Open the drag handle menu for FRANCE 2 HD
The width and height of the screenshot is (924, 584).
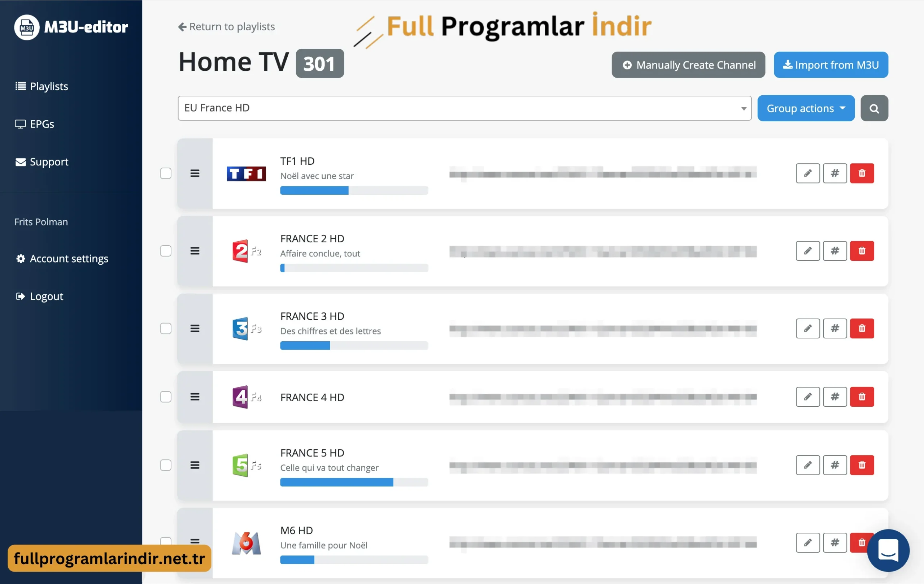[194, 251]
